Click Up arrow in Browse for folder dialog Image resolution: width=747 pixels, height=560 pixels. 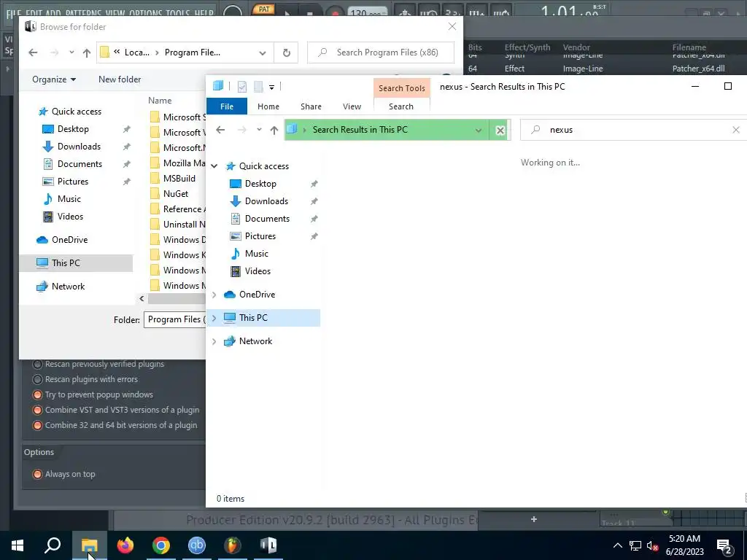coord(87,52)
